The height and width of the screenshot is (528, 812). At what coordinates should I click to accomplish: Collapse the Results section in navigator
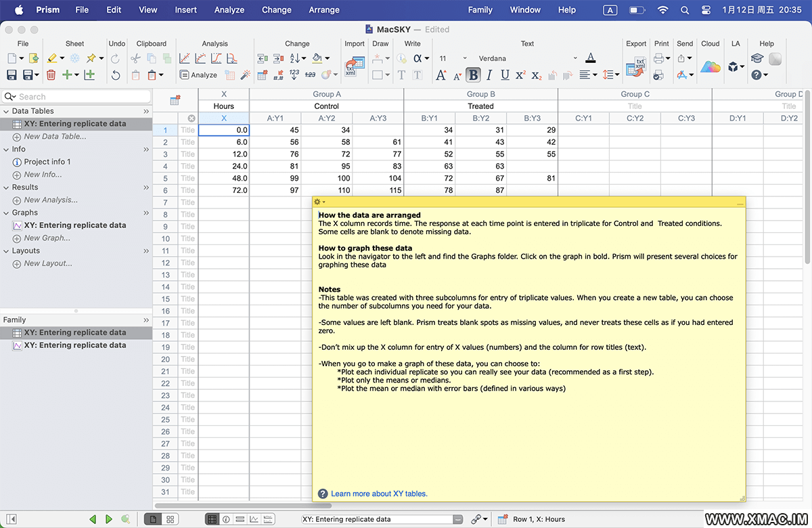[6, 188]
